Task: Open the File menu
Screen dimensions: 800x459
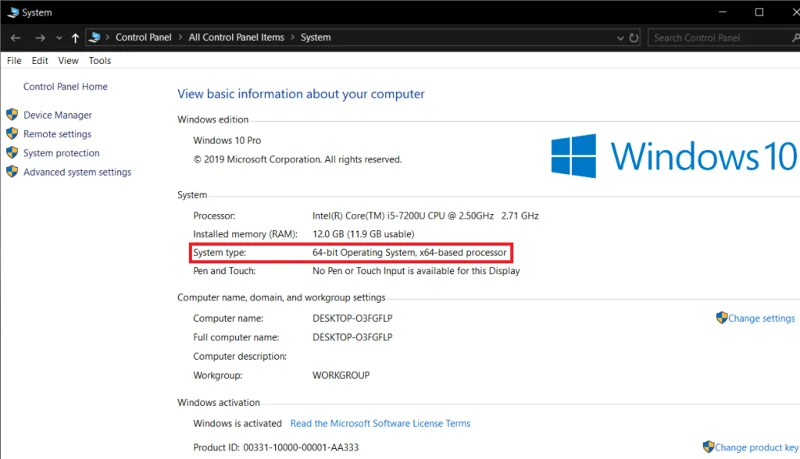Action: [x=14, y=61]
